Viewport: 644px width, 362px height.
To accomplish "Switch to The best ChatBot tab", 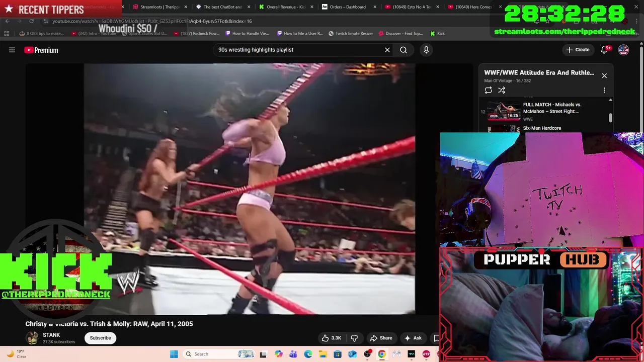I will tap(219, 7).
